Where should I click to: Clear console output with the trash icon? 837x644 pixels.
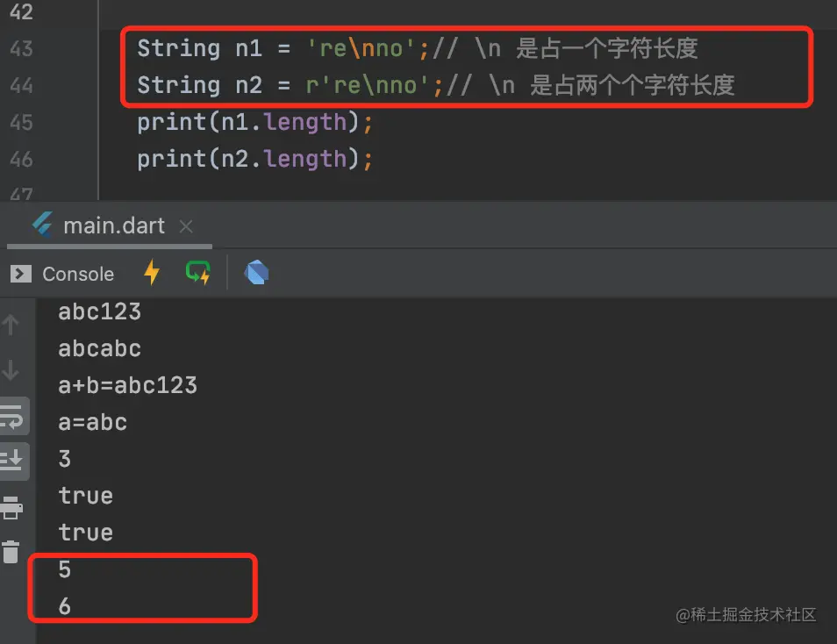click(x=11, y=551)
